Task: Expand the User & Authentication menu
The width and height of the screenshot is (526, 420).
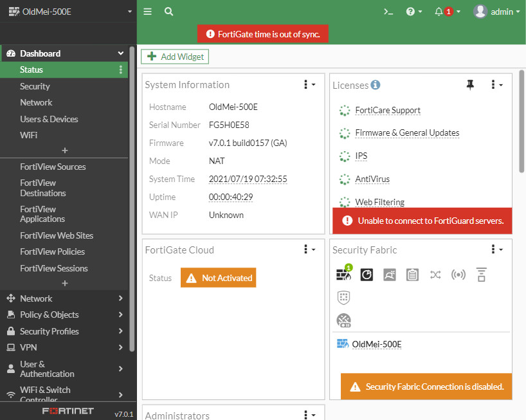Action: click(x=64, y=369)
